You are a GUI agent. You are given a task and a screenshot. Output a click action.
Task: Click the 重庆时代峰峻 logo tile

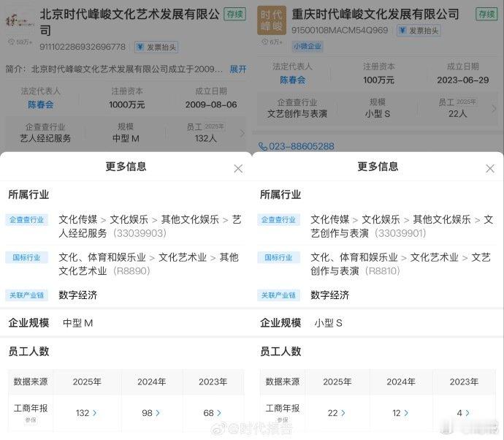272,20
